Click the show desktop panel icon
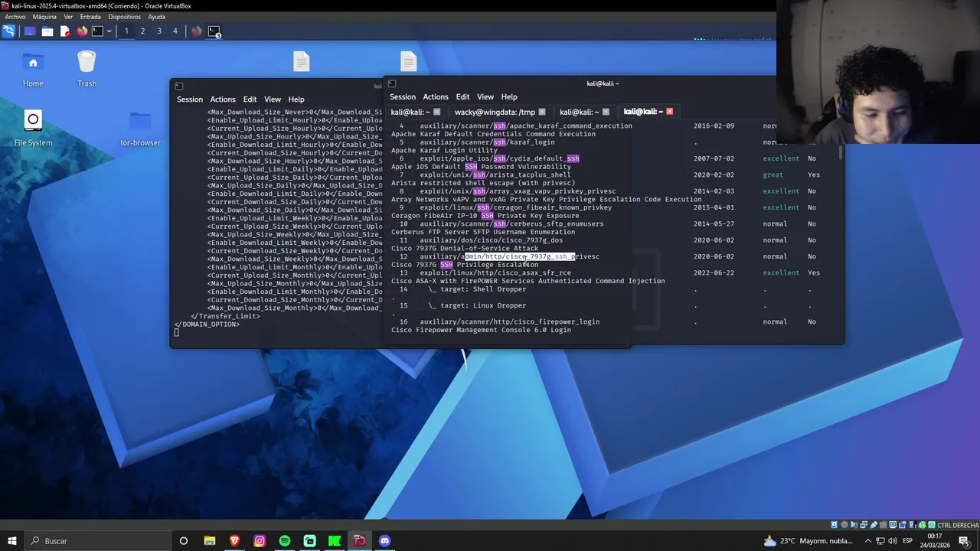 30,31
